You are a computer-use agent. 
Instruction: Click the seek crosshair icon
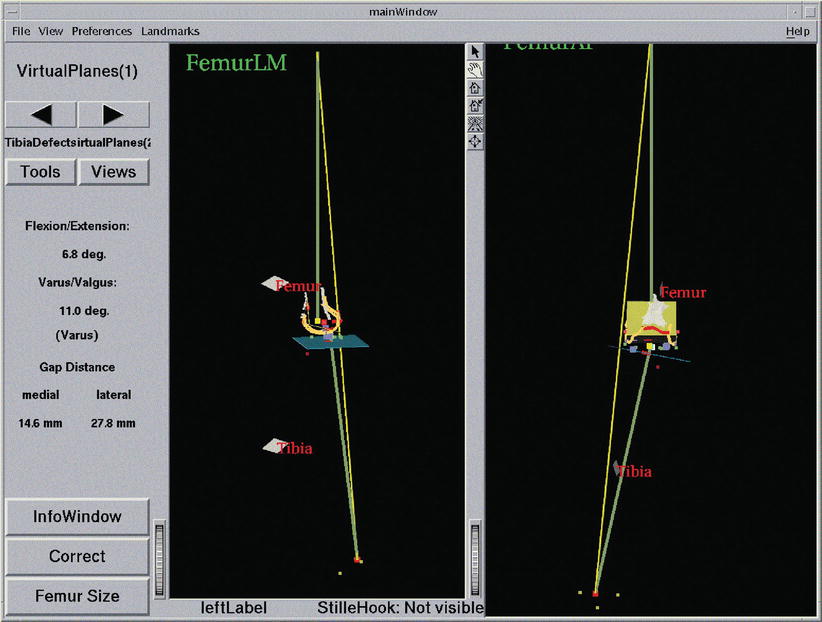(x=475, y=141)
